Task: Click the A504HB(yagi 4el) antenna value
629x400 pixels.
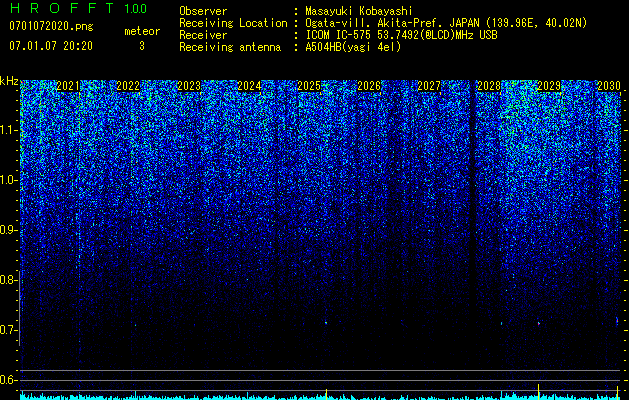Action: [353, 47]
